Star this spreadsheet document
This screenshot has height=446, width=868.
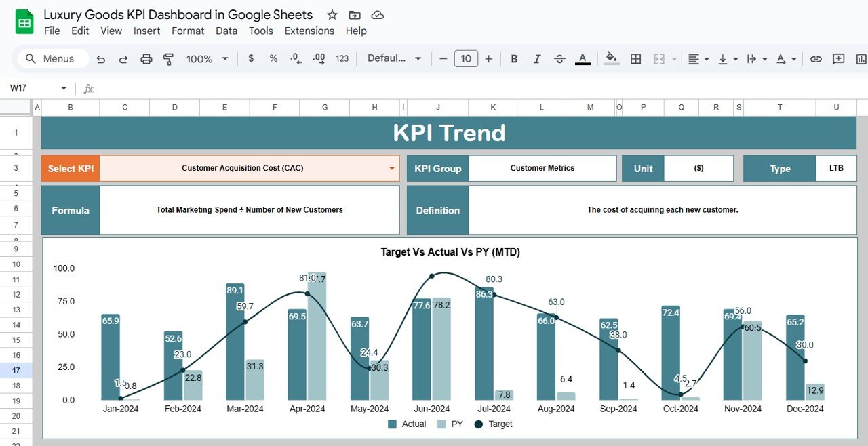(x=332, y=15)
